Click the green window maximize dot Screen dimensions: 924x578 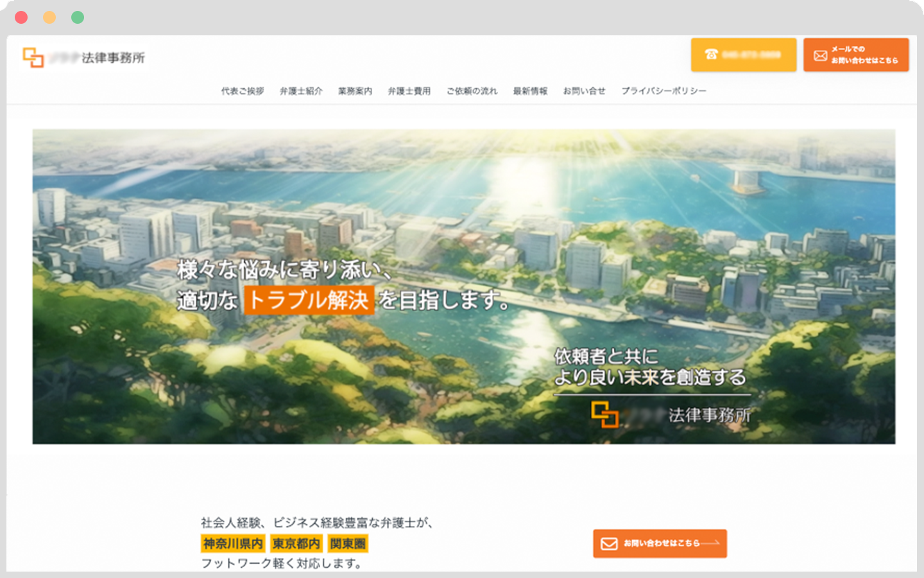pos(78,17)
